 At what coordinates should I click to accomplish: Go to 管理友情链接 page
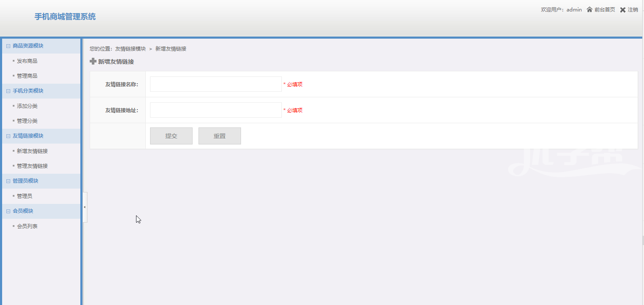pyautogui.click(x=32, y=166)
